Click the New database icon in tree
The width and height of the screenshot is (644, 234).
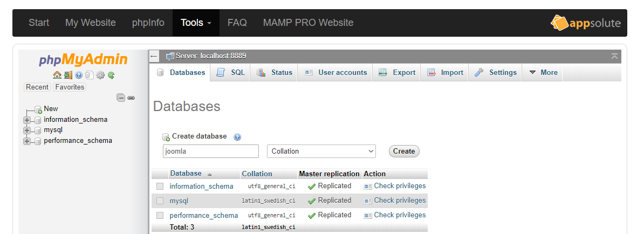pyautogui.click(x=38, y=109)
